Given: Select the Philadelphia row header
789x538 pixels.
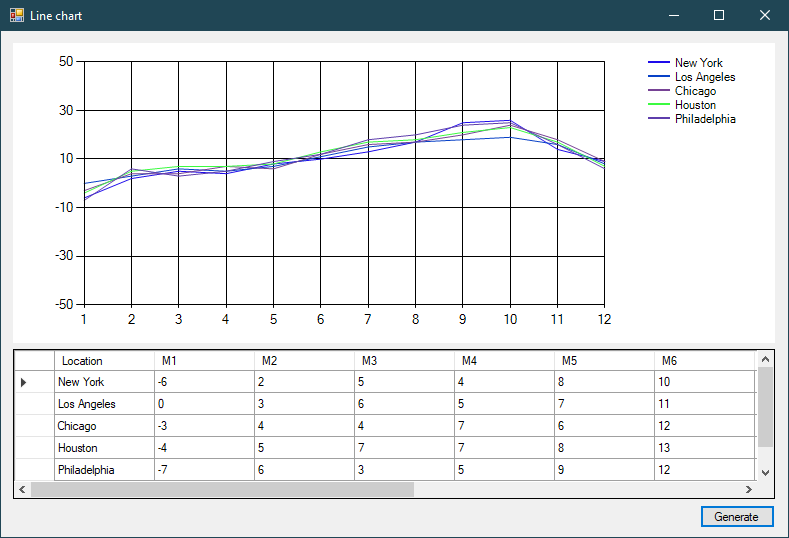Looking at the screenshot, I should click(34, 470).
